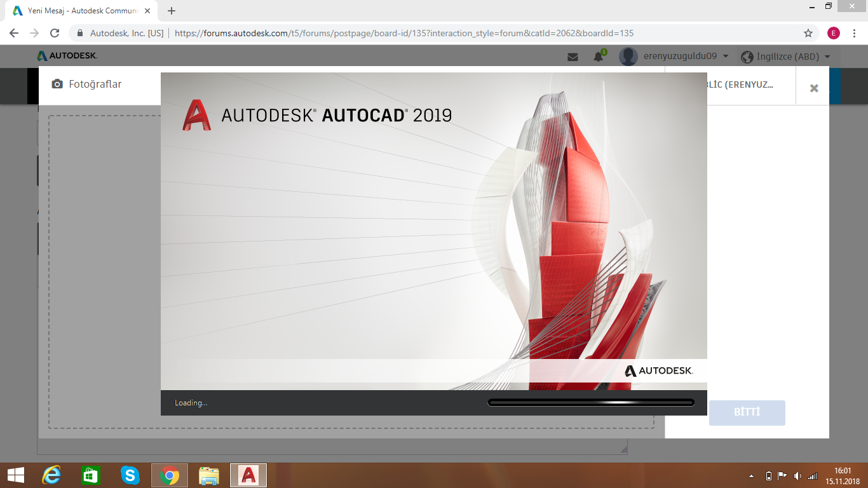The width and height of the screenshot is (868, 488).
Task: Close the Fotoğraflar photo dialog
Action: tap(814, 88)
